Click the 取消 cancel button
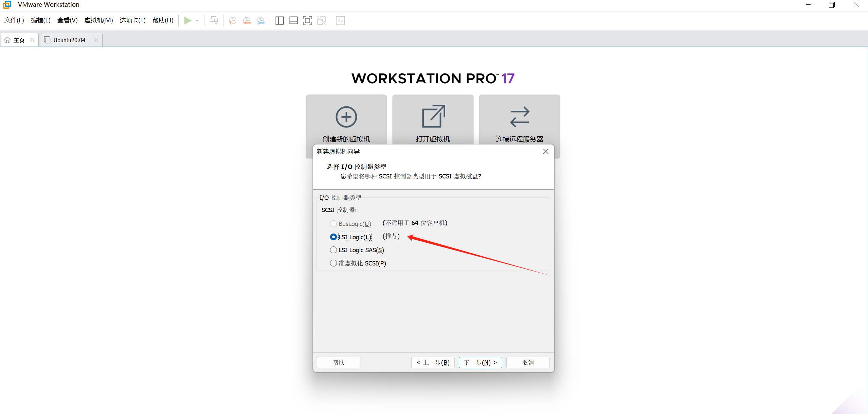Image resolution: width=868 pixels, height=414 pixels. point(528,362)
